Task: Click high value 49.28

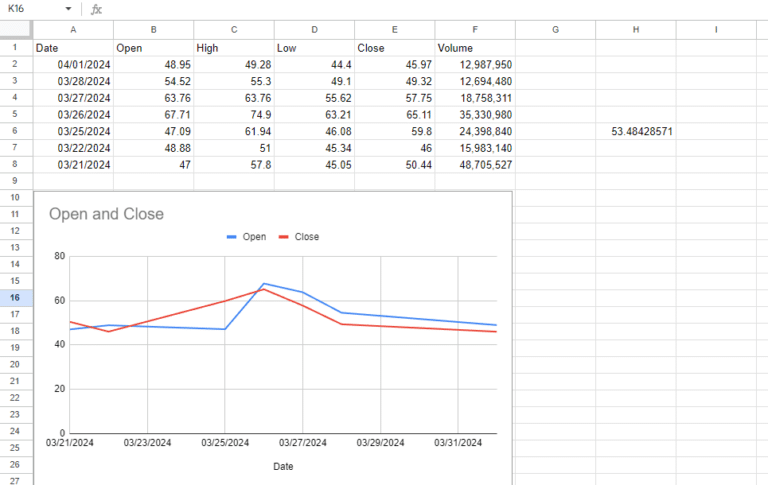Action: 234,65
